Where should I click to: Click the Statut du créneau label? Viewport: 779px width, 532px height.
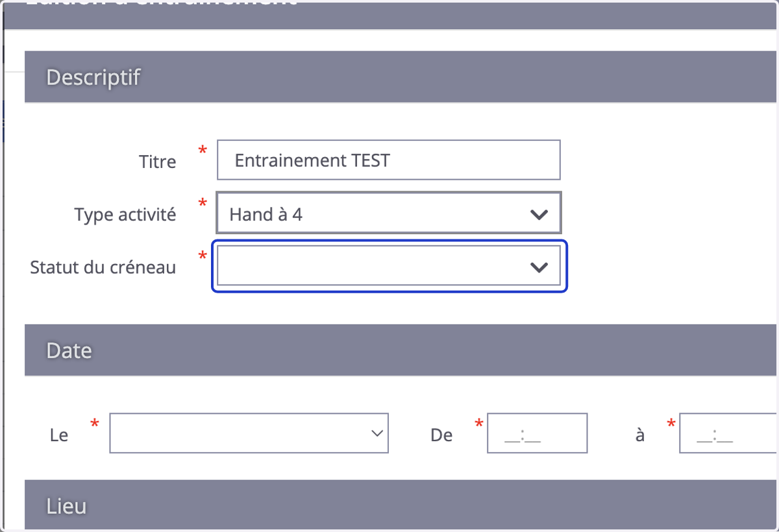pos(103,267)
